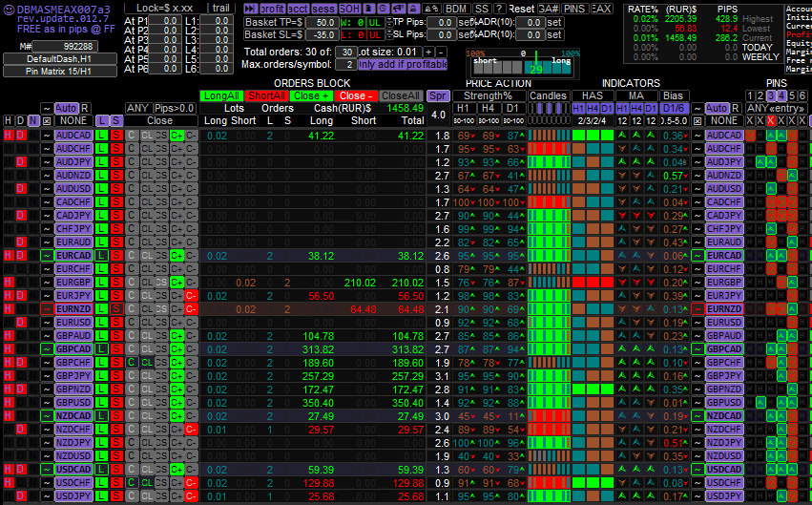Image resolution: width=812 pixels, height=505 pixels.
Task: Click the Max.orders/symbol field showing 2
Action: pos(346,65)
